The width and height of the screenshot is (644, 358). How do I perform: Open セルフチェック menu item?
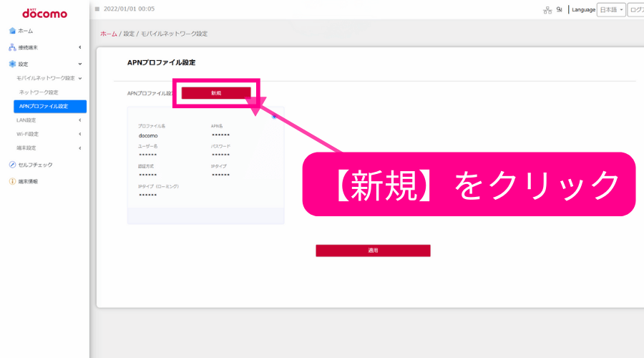[x=35, y=165]
